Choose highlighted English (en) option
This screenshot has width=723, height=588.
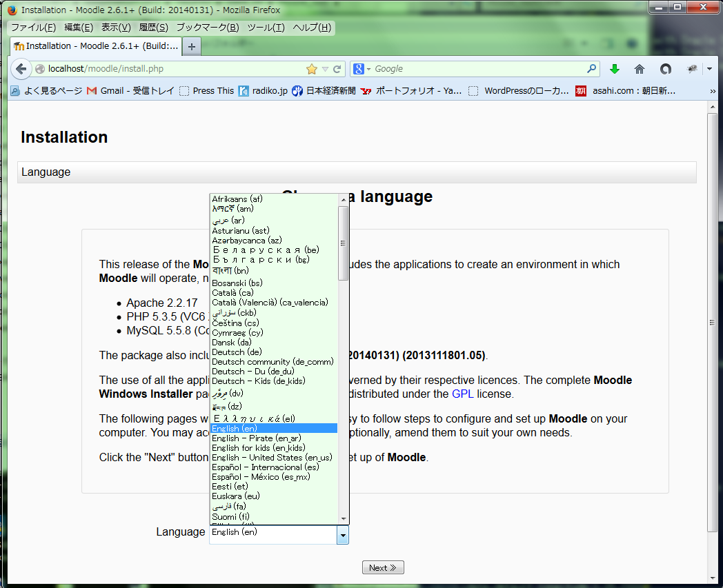tap(274, 429)
